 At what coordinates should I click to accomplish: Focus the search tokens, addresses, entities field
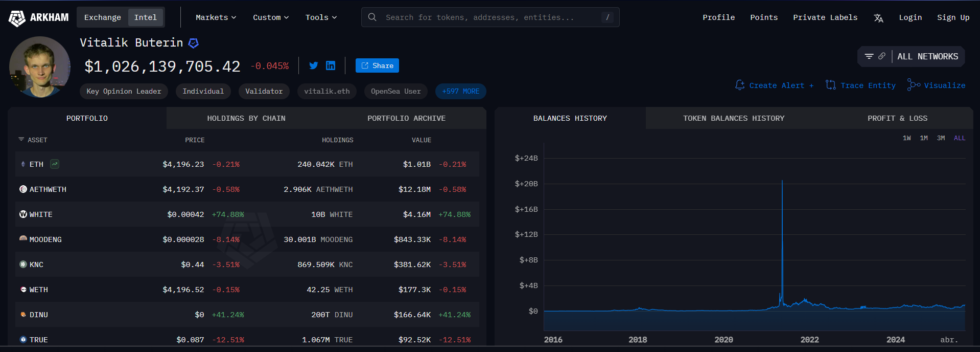point(491,17)
